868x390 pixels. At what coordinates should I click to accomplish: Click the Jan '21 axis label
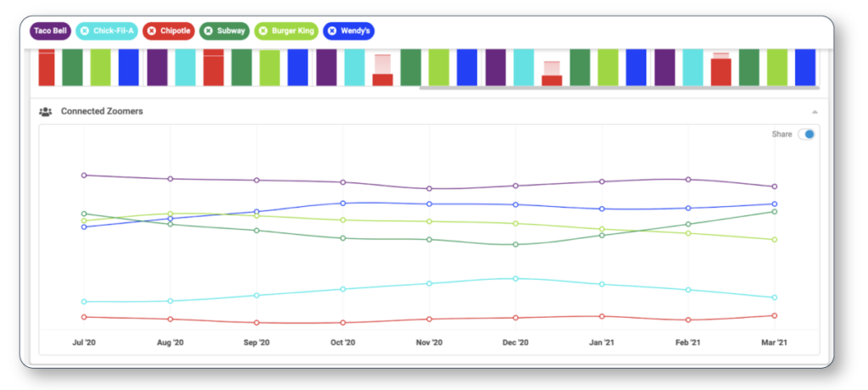pyautogui.click(x=602, y=343)
